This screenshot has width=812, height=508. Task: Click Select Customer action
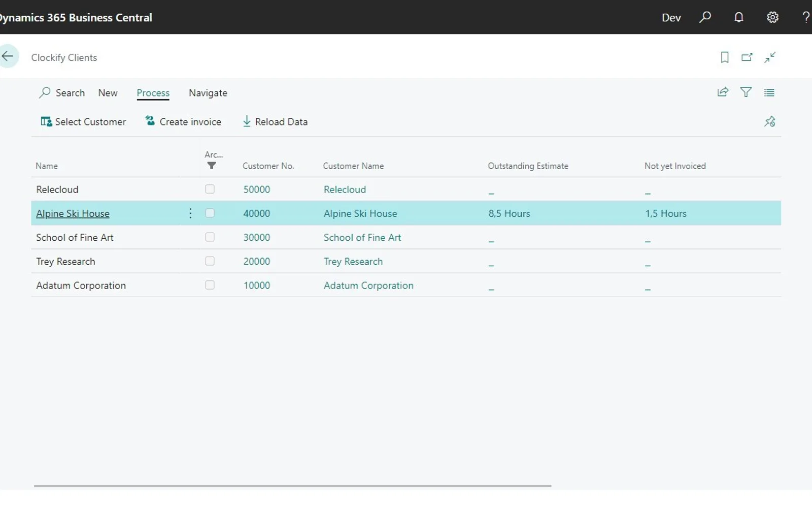click(83, 122)
